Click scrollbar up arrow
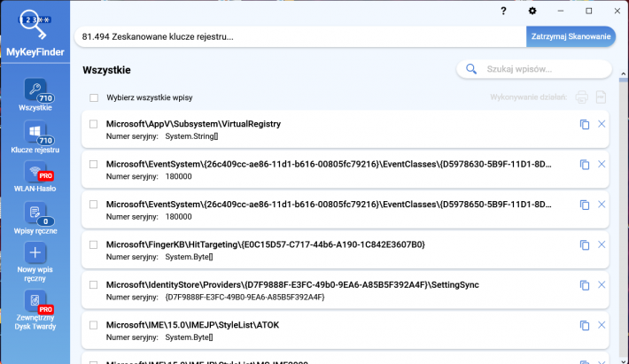Screen dimensions: 629x364 point(623,74)
